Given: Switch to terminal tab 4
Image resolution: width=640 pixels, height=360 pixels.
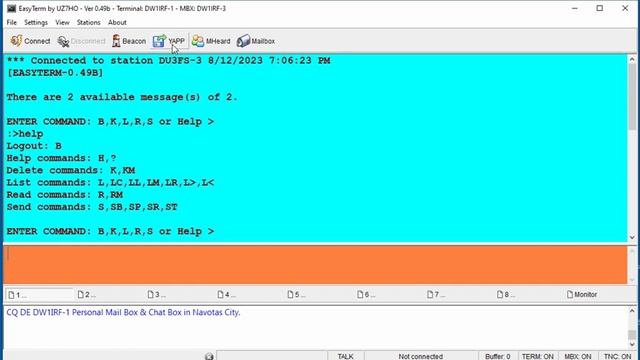Looking at the screenshot, I should click(x=226, y=295).
